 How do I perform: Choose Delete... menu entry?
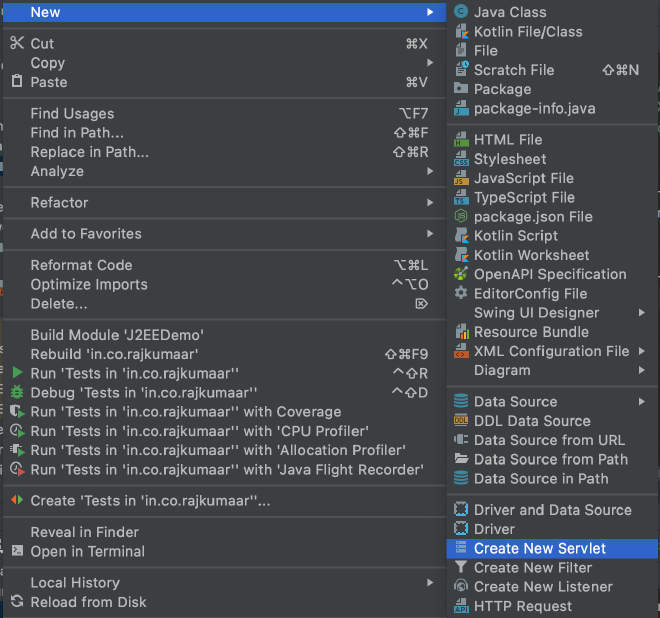tap(224, 304)
